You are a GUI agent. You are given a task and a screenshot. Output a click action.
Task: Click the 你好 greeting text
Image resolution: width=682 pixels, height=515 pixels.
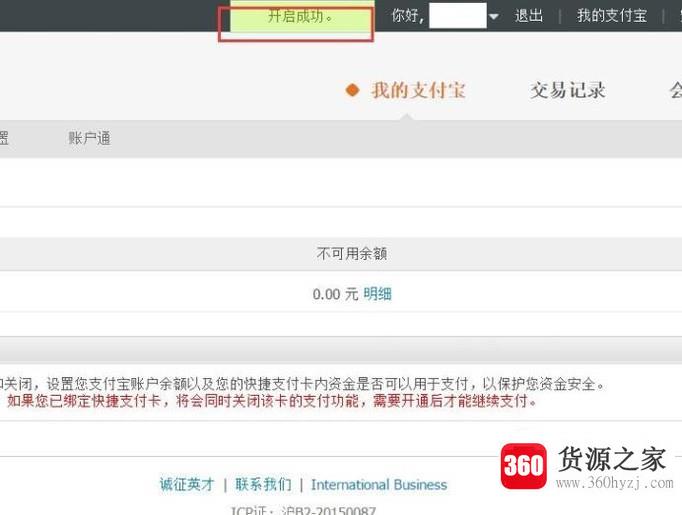point(407,16)
